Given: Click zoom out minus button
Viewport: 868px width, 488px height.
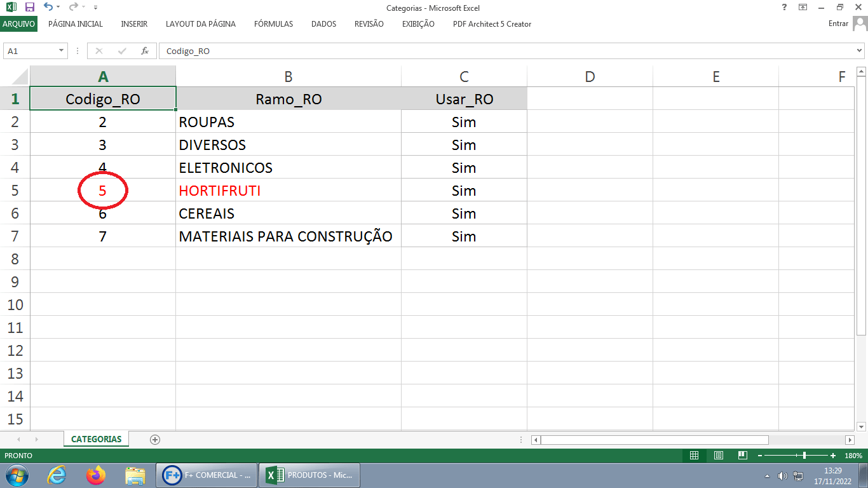Looking at the screenshot, I should click(x=759, y=456).
